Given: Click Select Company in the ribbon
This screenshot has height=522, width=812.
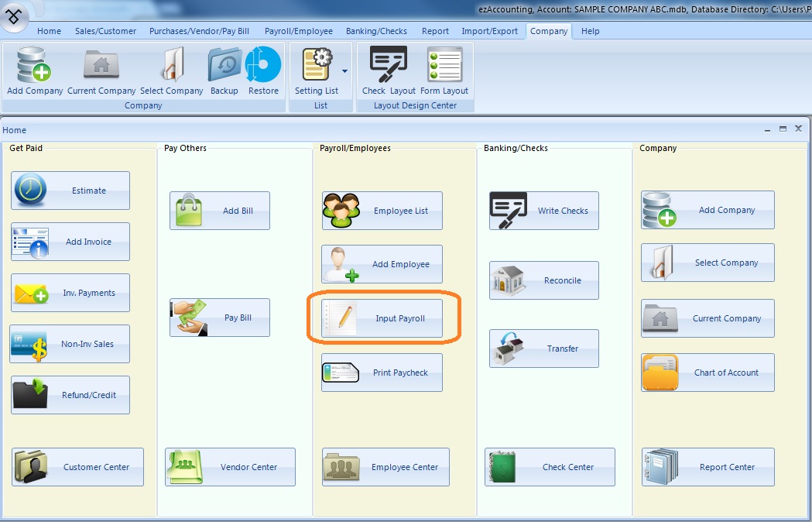Looking at the screenshot, I should (172, 71).
